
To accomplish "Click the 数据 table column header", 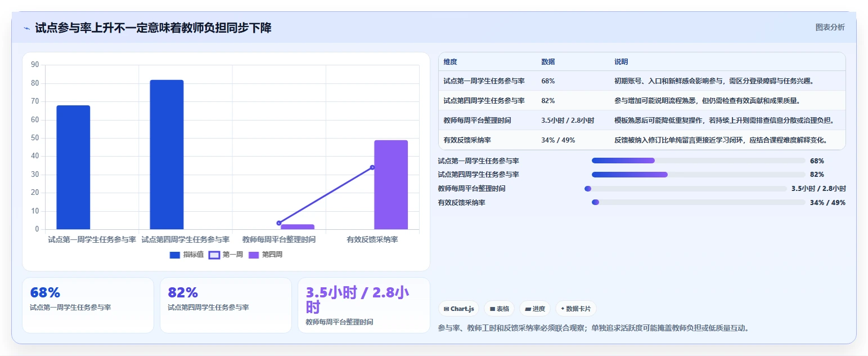I will (548, 62).
